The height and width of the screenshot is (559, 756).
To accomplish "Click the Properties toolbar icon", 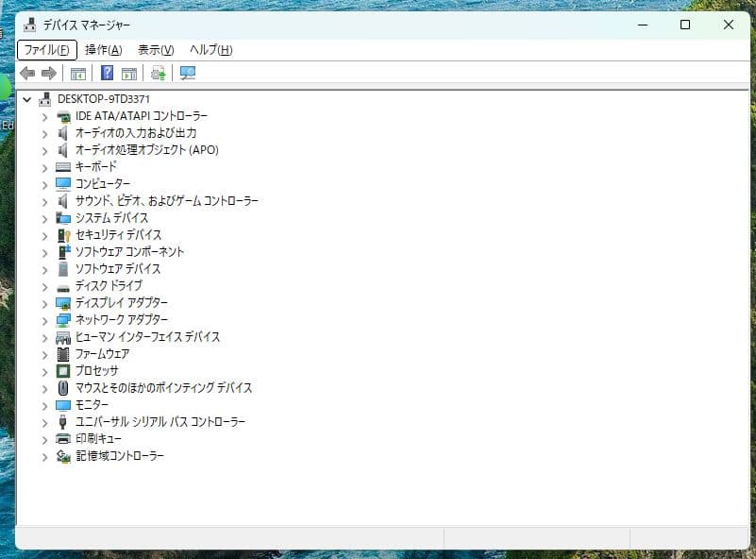I will tap(128, 73).
